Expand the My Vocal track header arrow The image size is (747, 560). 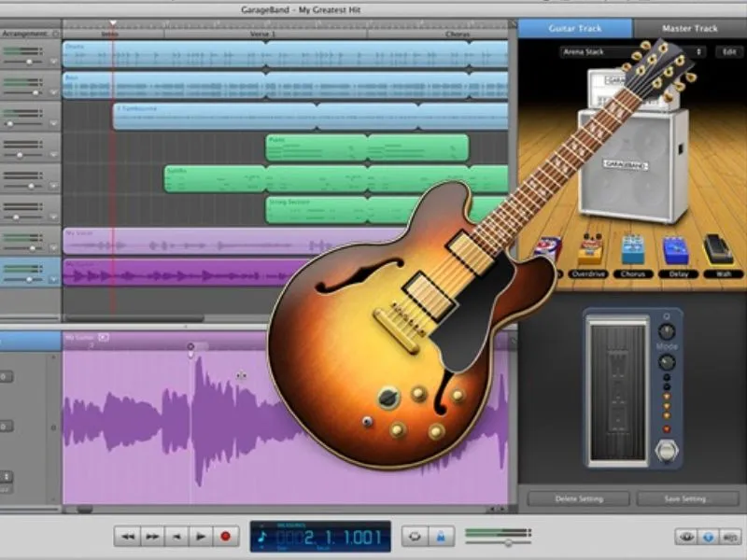click(x=53, y=248)
